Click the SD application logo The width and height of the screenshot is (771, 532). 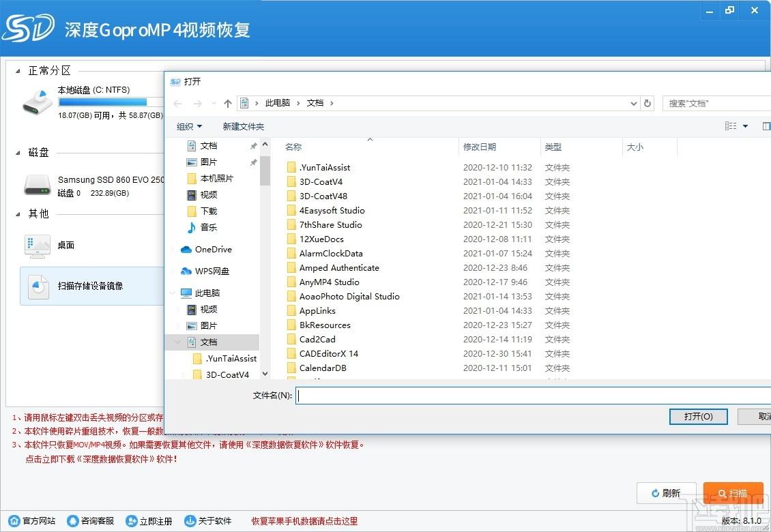tap(28, 29)
